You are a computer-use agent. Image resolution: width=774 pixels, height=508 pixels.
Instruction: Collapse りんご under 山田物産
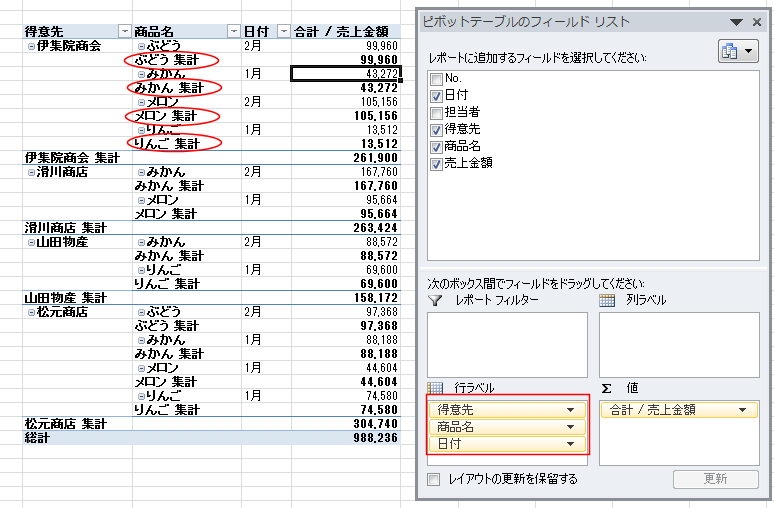(x=141, y=271)
